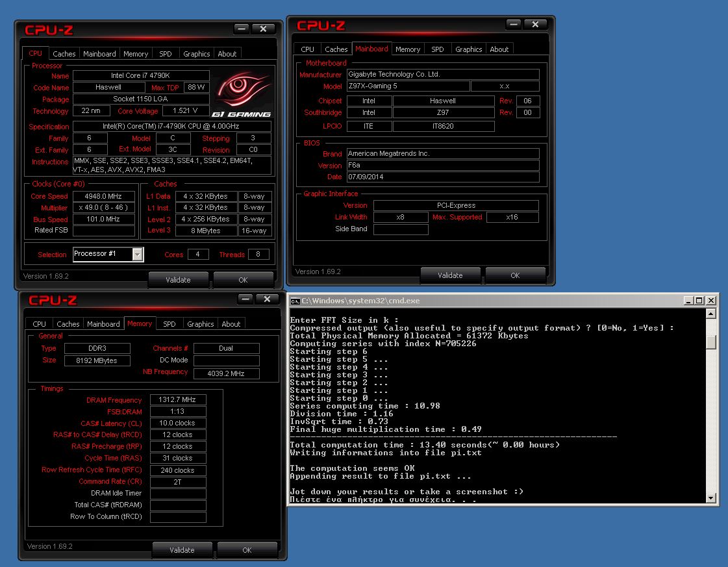
Task: Open About tab in CPU-Z Memory window
Action: click(x=231, y=324)
